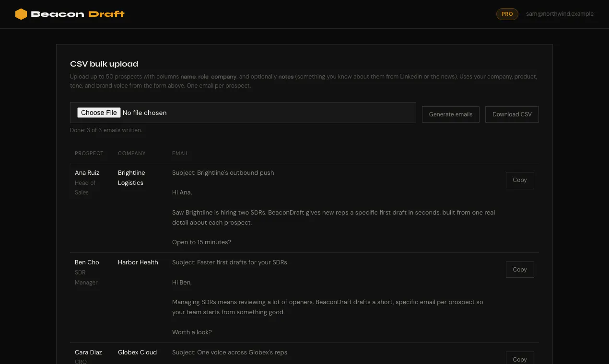
Task: Click the 'Done: 3 of 3 emails written.' status
Action: 106,130
